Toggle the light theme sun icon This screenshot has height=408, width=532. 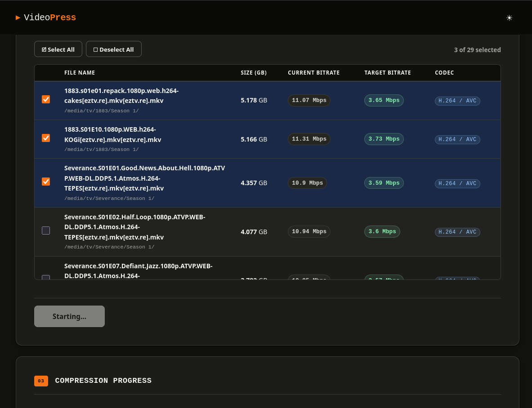(x=509, y=18)
